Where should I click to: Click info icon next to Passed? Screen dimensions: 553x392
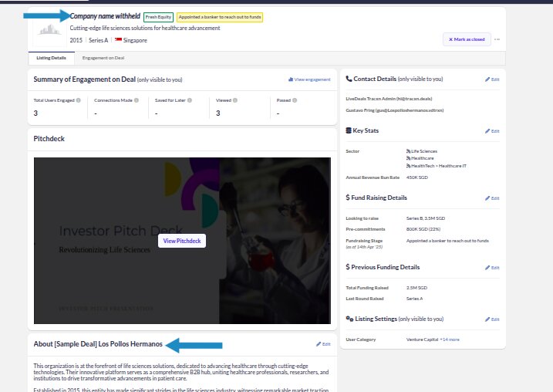pyautogui.click(x=295, y=100)
